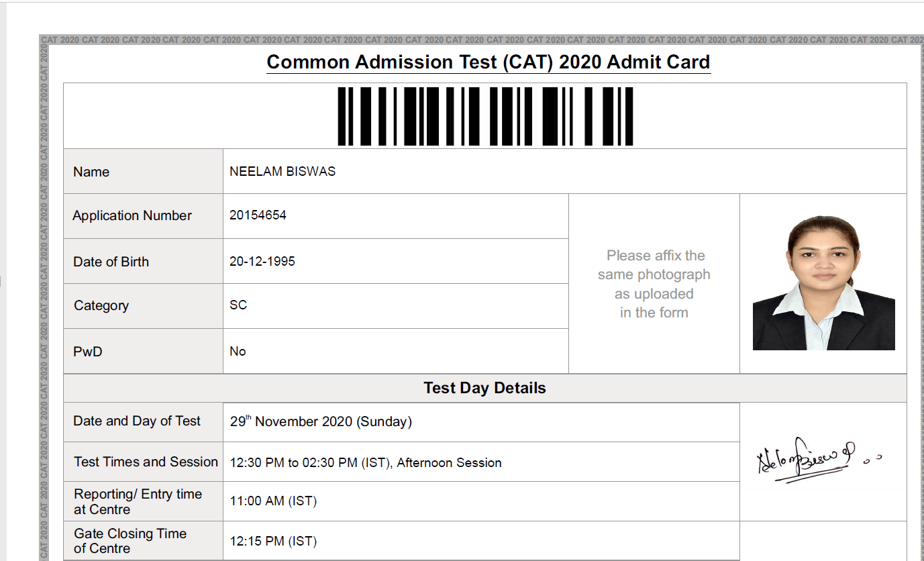Click the Gate Closing Time of Centre label
Image resolution: width=924 pixels, height=561 pixels.
tap(130, 541)
